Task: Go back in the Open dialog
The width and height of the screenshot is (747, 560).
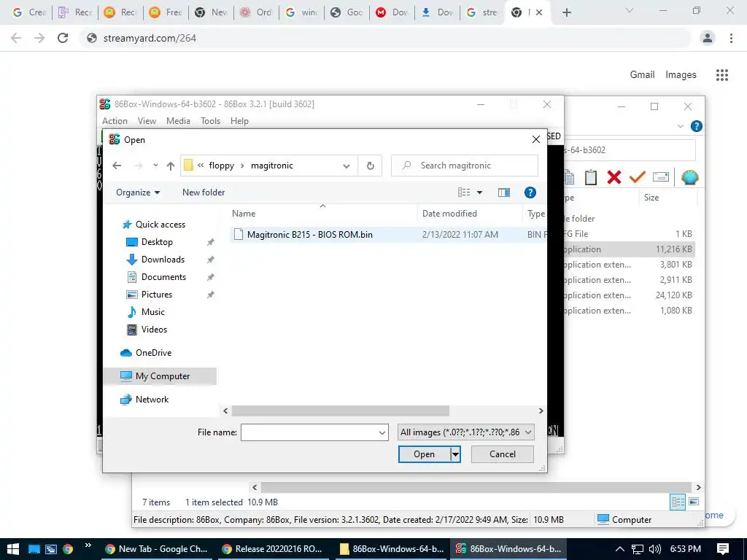Action: [117, 166]
